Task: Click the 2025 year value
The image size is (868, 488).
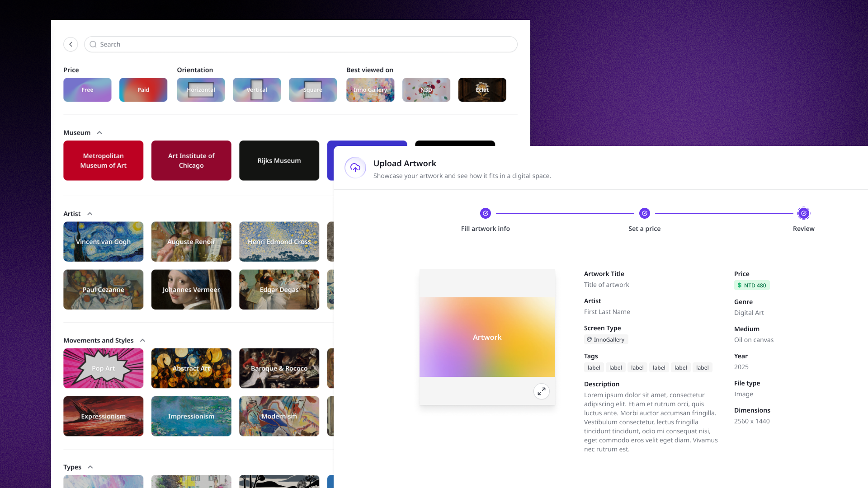Action: tap(741, 367)
